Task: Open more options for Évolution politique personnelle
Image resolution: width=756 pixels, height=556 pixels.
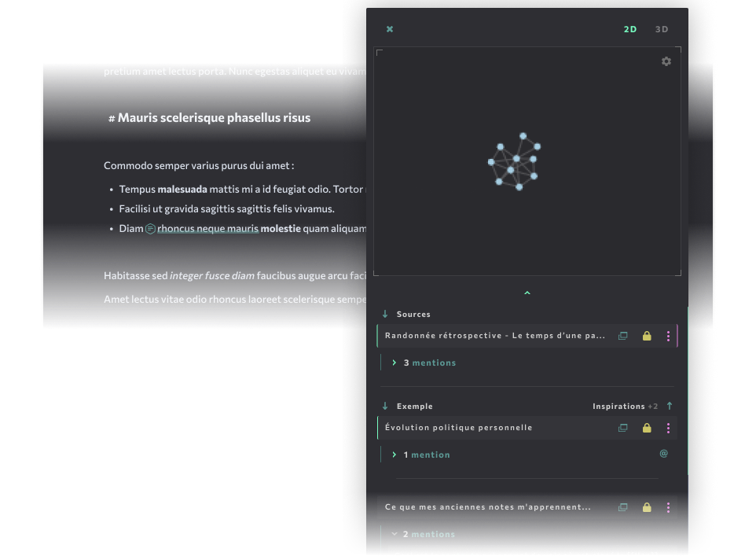Action: 669,428
